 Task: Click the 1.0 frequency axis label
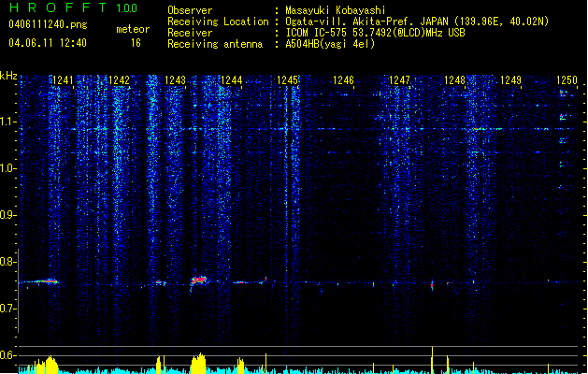[x=7, y=168]
